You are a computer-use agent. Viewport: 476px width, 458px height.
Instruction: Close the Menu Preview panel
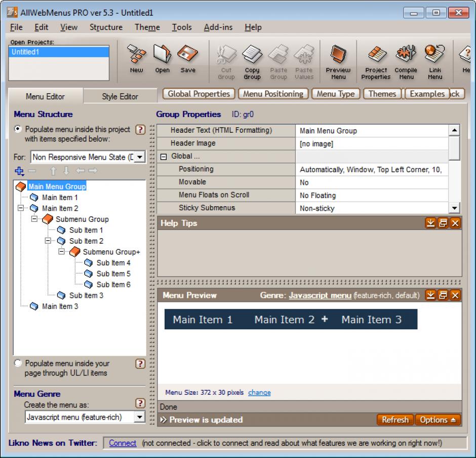[x=455, y=295]
